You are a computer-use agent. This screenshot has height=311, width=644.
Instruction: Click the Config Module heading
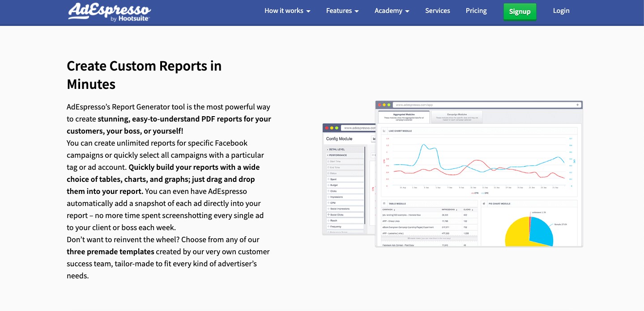pyautogui.click(x=339, y=139)
